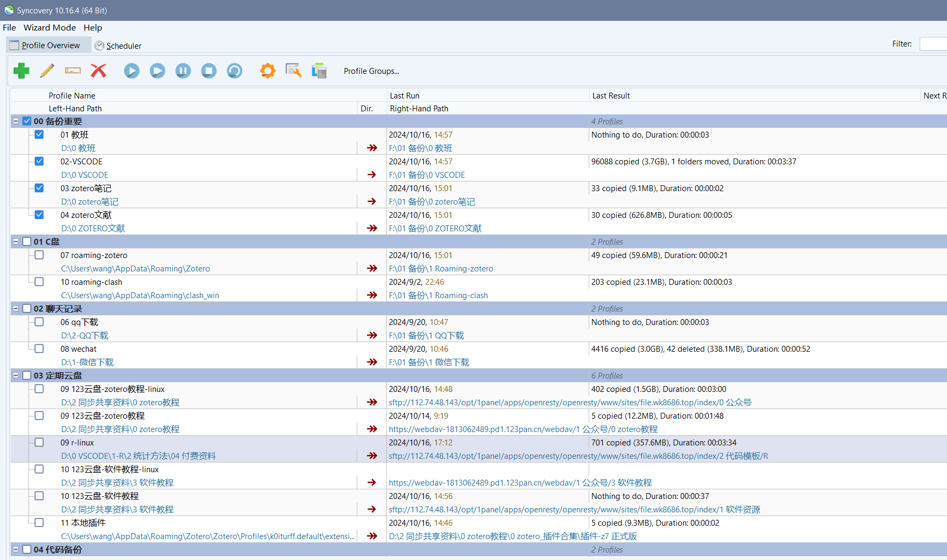Click the green-blue stacked windows toolbar icon
Screen dimensions: 947x560
319,71
